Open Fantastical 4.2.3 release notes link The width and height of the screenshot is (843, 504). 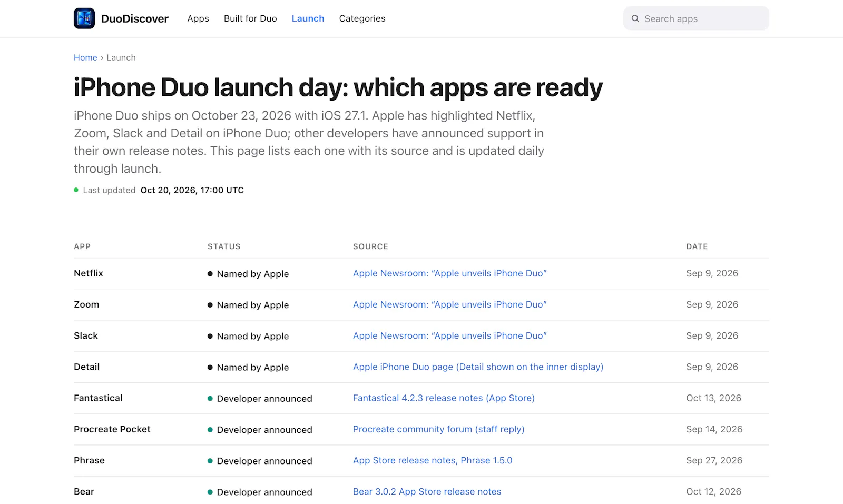point(444,398)
